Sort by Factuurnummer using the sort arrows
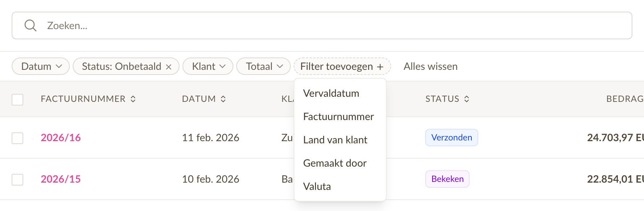 133,99
